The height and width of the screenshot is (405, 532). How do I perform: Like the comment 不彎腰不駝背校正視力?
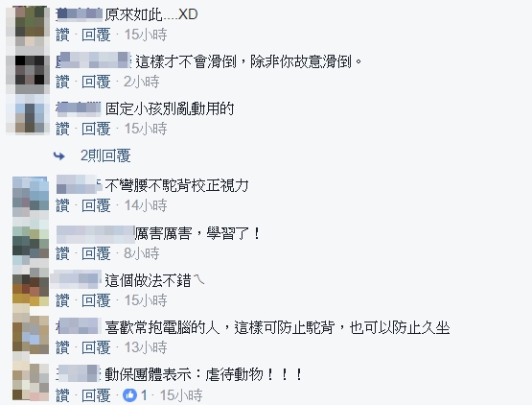[x=62, y=205]
